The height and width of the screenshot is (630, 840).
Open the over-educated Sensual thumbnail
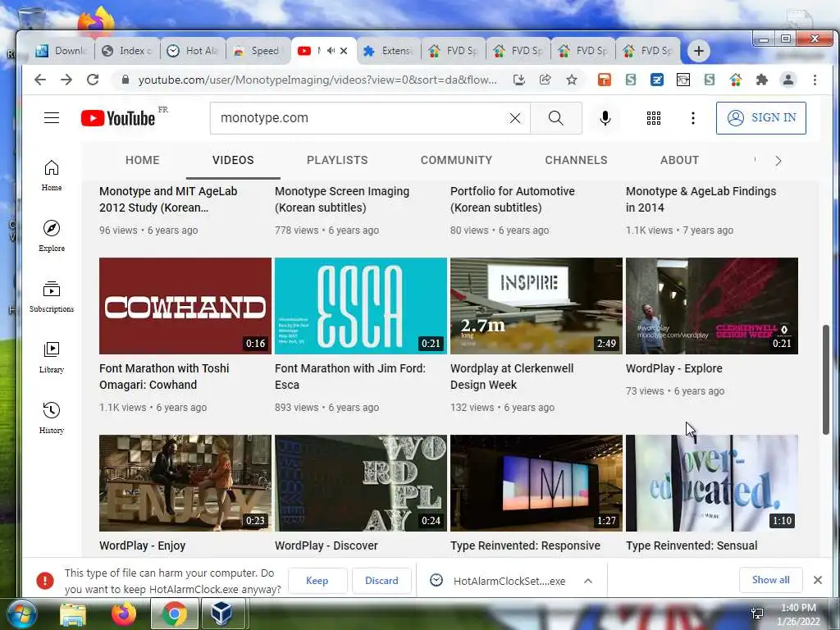pyautogui.click(x=712, y=482)
